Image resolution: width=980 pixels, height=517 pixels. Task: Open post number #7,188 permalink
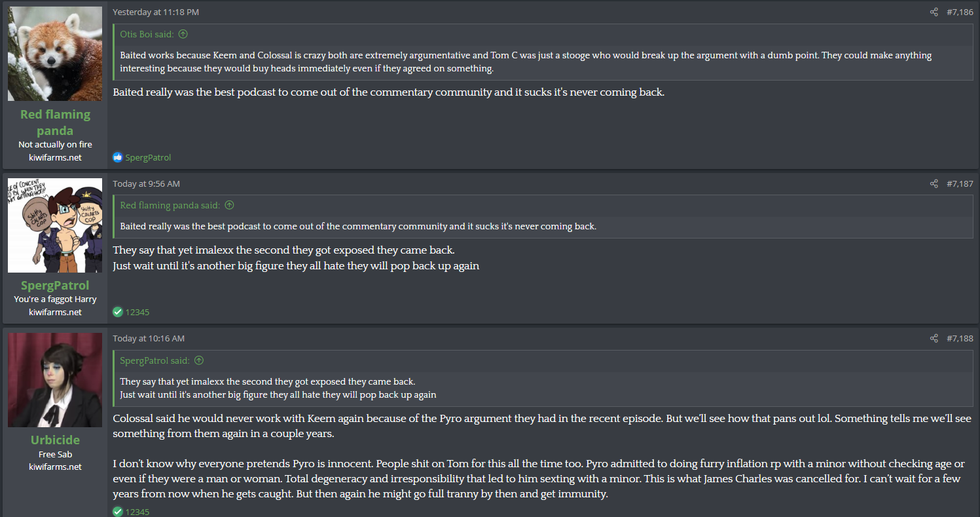(960, 339)
